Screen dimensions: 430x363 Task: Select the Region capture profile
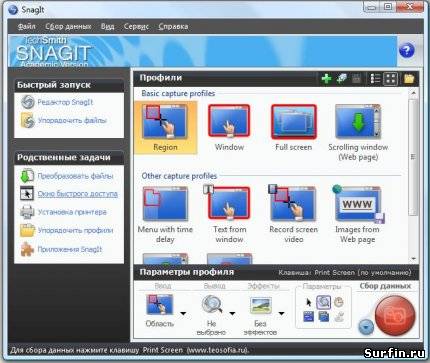(165, 128)
